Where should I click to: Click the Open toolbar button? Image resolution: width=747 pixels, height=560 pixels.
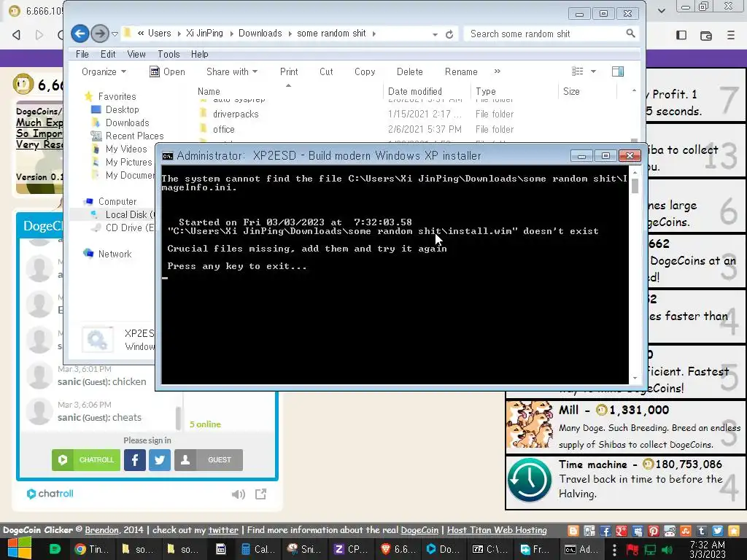tap(167, 72)
